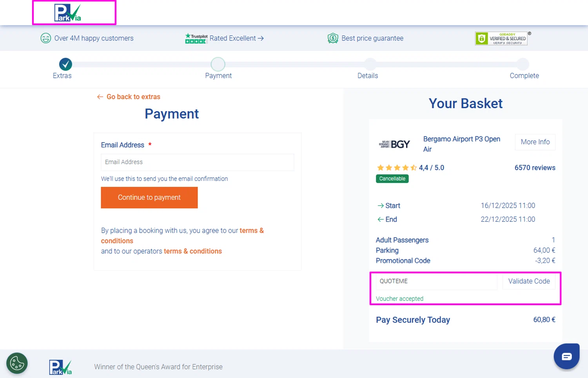Focus the Email Address input field
Image resolution: width=588 pixels, height=378 pixels.
coord(198,162)
